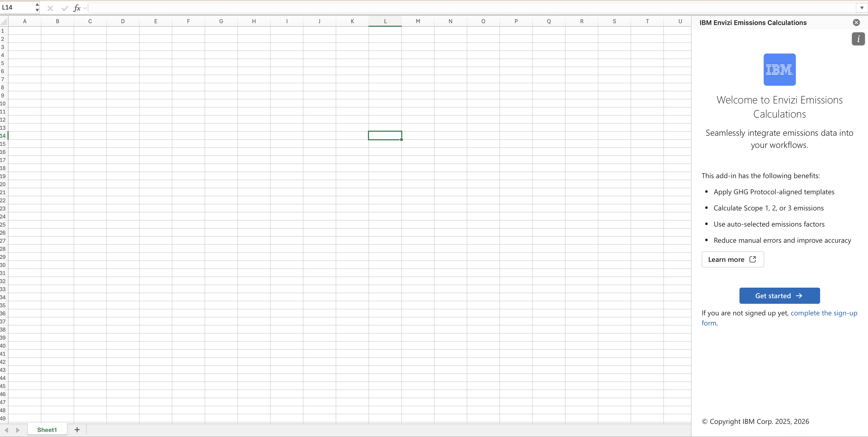868x437 pixels.
Task: Click 'Welcome to Envizi Emissions Calculations' heading
Action: tap(779, 107)
